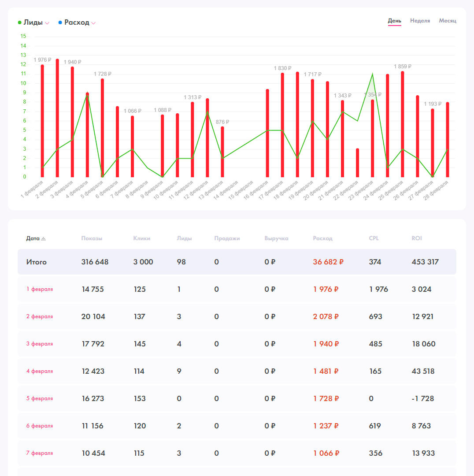Click the blue legend dot for Расход
This screenshot has height=476, width=474.
point(60,22)
